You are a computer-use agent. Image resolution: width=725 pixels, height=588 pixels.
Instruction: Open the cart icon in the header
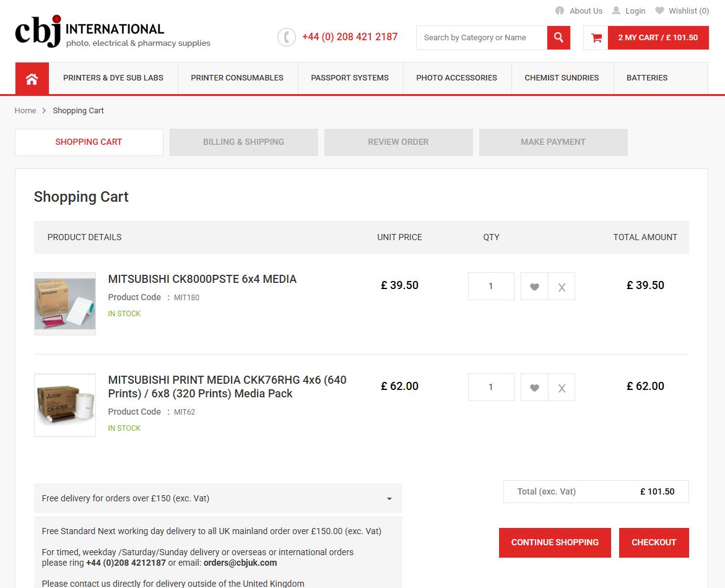click(596, 37)
